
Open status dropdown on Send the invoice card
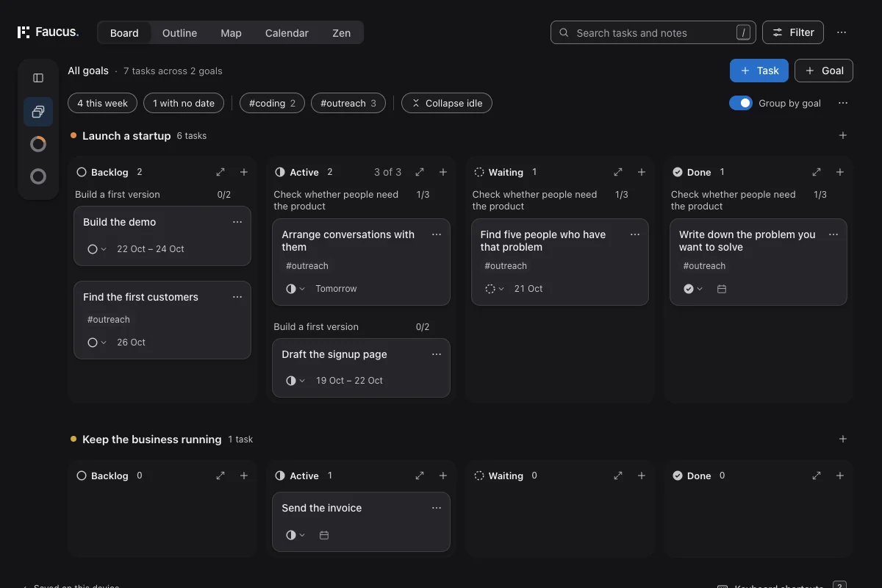point(295,535)
